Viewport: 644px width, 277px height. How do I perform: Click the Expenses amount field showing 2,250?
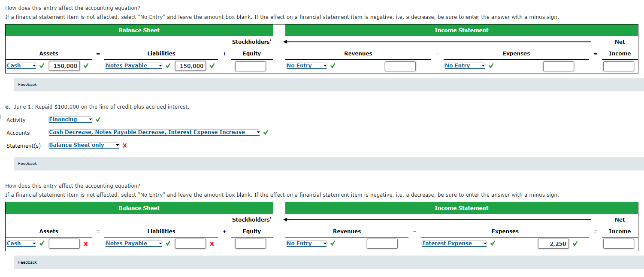click(x=553, y=244)
